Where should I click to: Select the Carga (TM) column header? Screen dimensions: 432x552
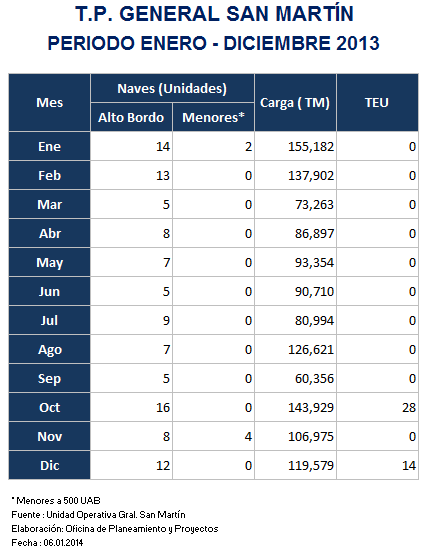(295, 102)
